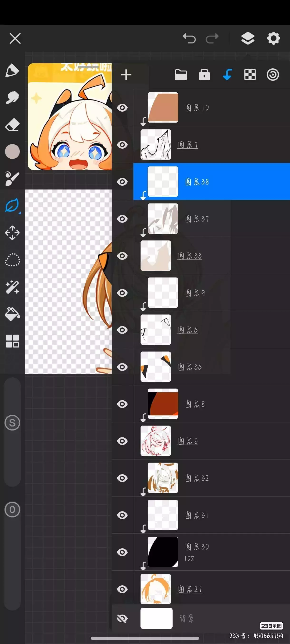Hide 图层33 layer
This screenshot has height=644, width=290.
[122, 256]
